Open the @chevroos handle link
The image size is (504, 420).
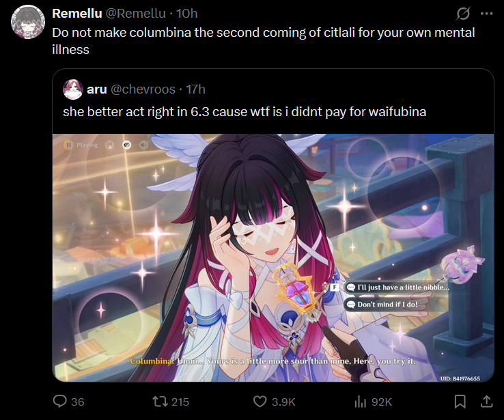click(x=143, y=89)
